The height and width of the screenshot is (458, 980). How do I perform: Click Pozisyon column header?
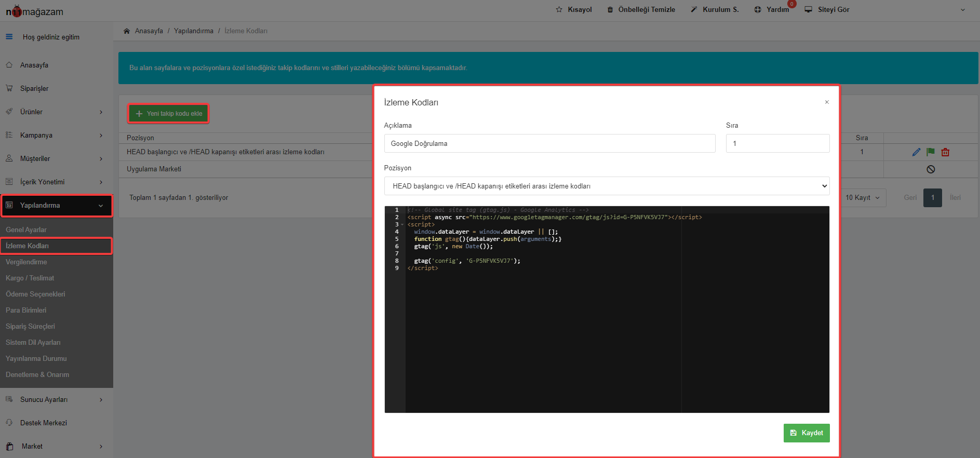click(140, 138)
